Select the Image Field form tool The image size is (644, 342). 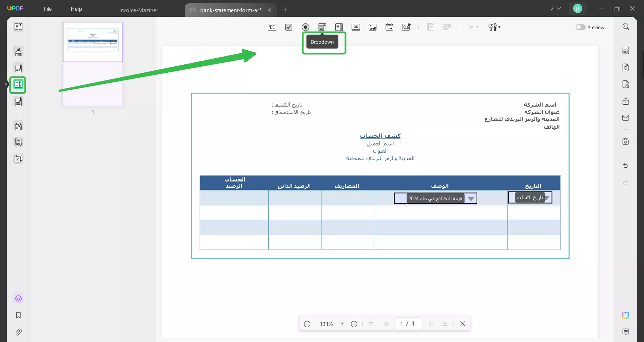pos(373,27)
